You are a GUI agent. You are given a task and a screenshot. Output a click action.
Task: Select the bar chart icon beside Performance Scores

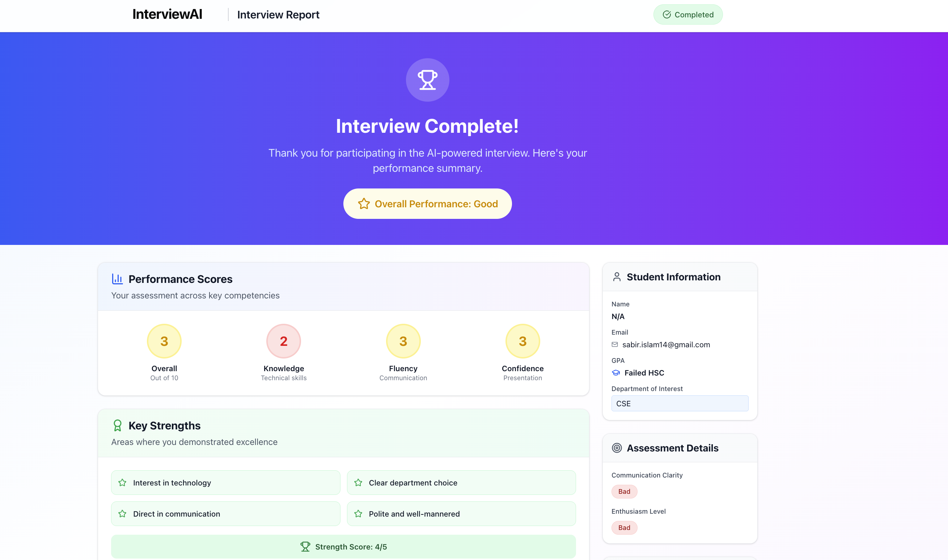(117, 279)
